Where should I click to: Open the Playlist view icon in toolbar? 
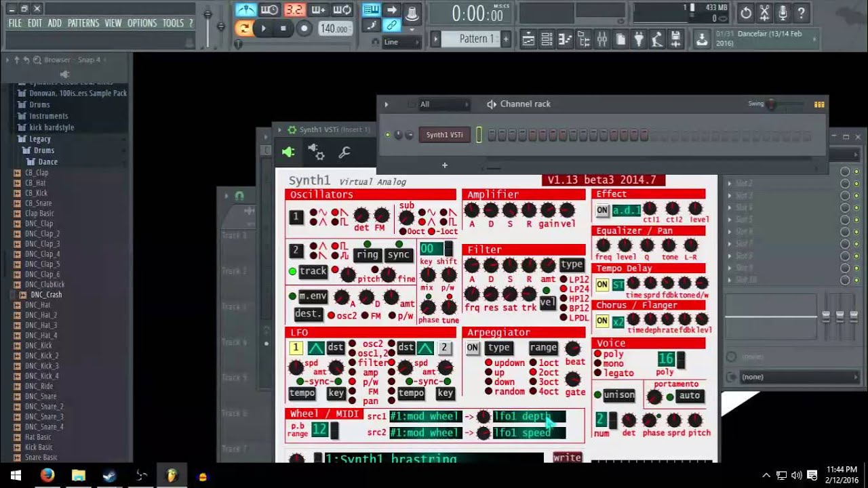pyautogui.click(x=528, y=40)
